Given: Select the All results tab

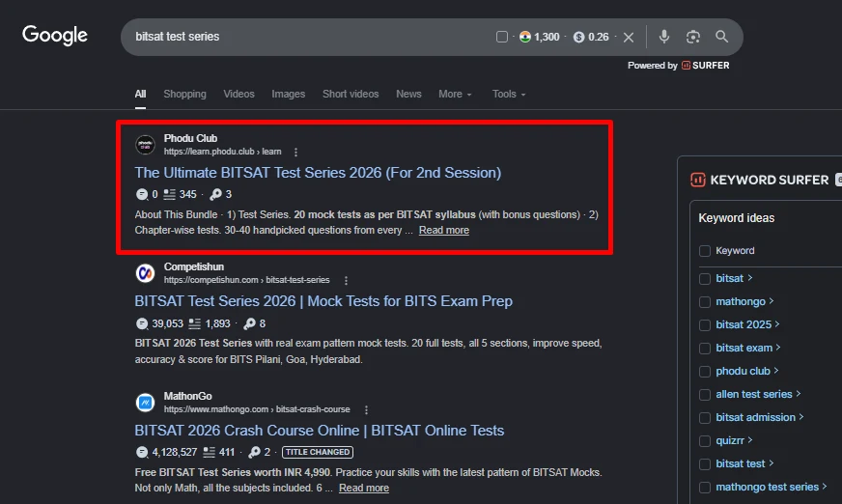Looking at the screenshot, I should pos(140,94).
